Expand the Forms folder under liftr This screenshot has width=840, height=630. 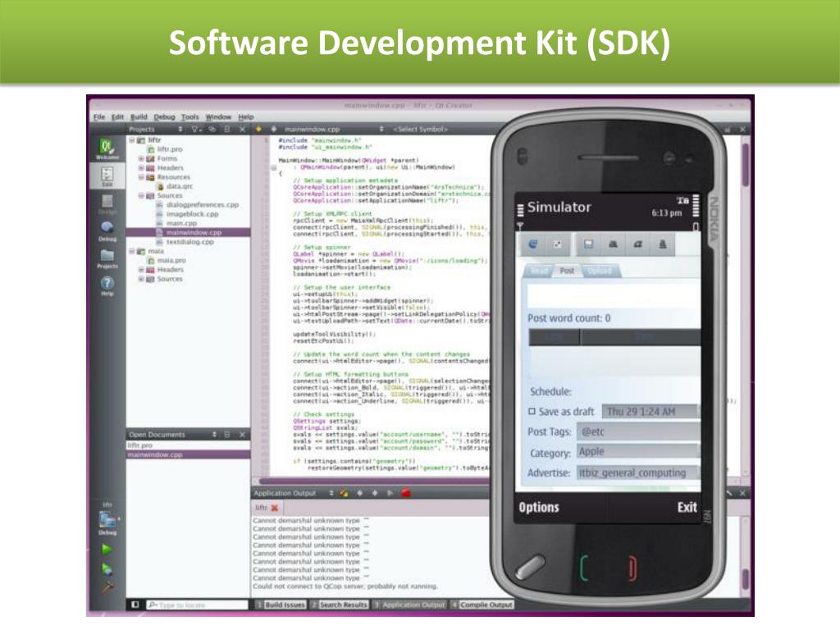tap(141, 158)
